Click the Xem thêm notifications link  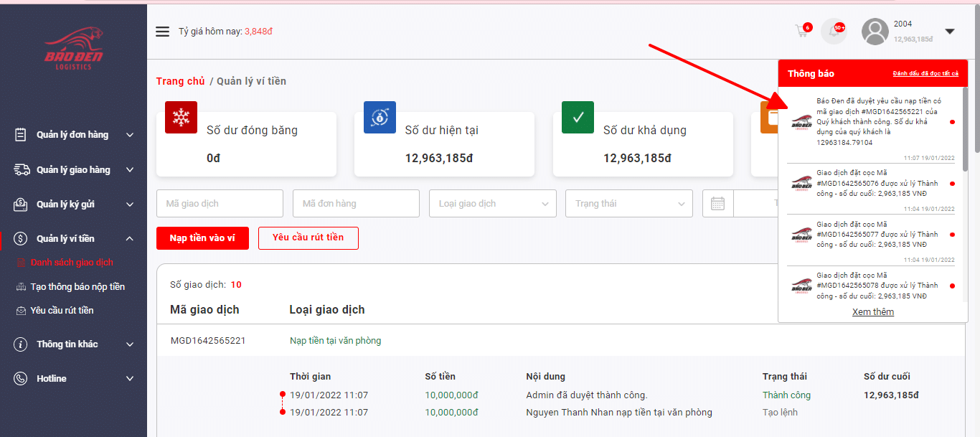[x=873, y=312]
